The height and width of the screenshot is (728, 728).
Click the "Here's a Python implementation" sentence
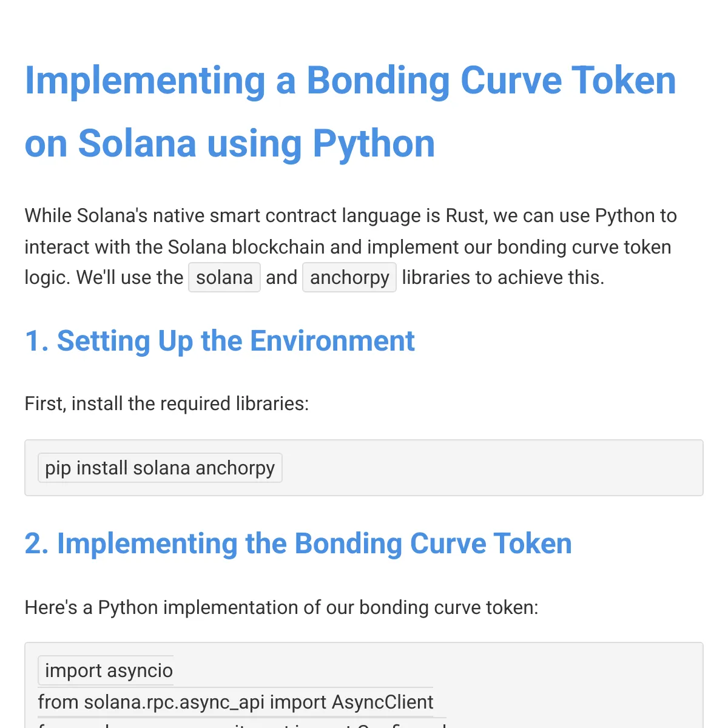(281, 607)
